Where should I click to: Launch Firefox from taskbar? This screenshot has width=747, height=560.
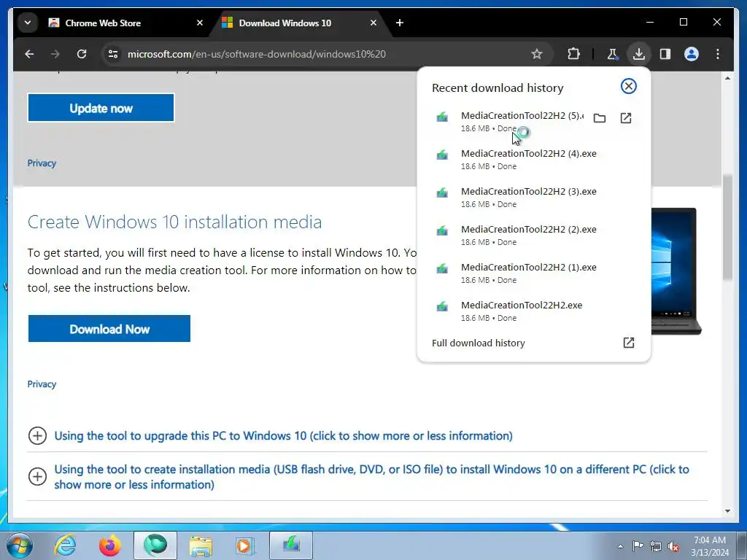109,545
